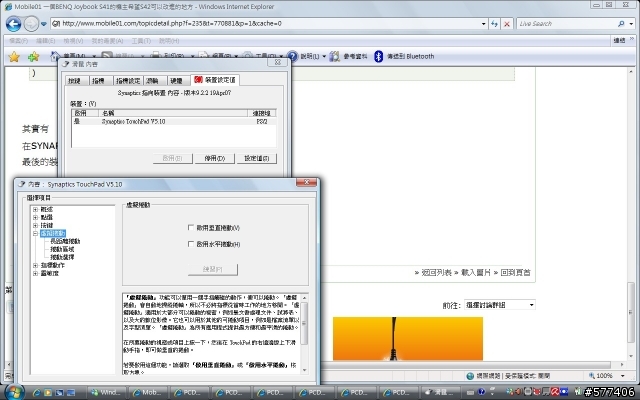Click the Show Desktop Quick Launch icon

pos(71,393)
